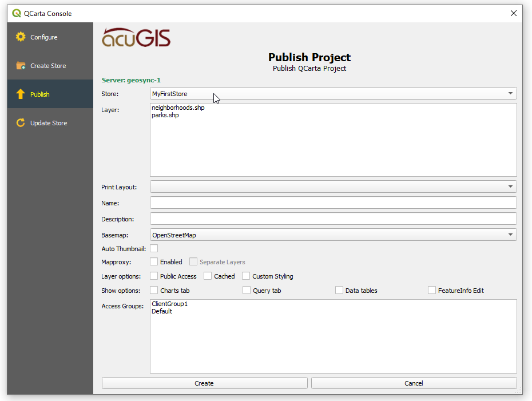Enable Custom Styling checkbox
Screen dimensions: 532x401
[246, 276]
